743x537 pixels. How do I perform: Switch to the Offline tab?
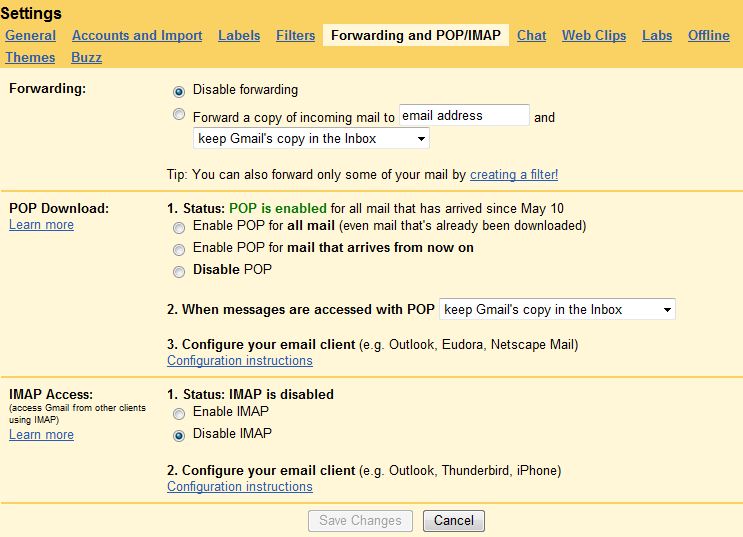click(708, 36)
